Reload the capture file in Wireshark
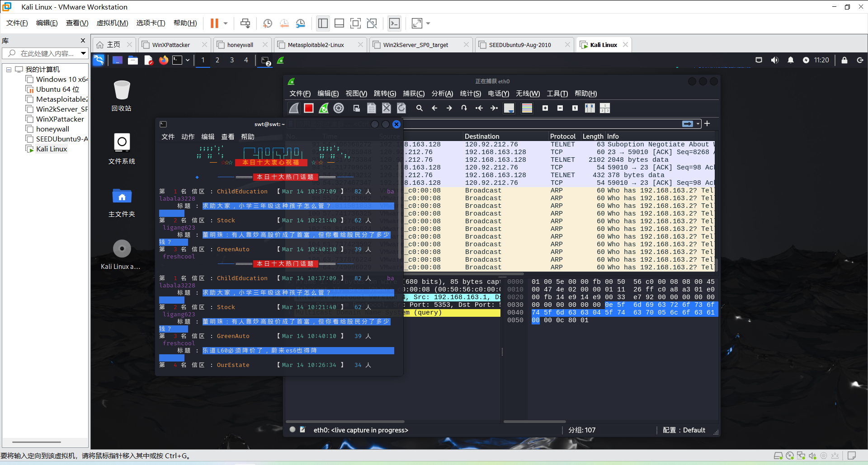This screenshot has height=465, width=868. pyautogui.click(x=401, y=108)
